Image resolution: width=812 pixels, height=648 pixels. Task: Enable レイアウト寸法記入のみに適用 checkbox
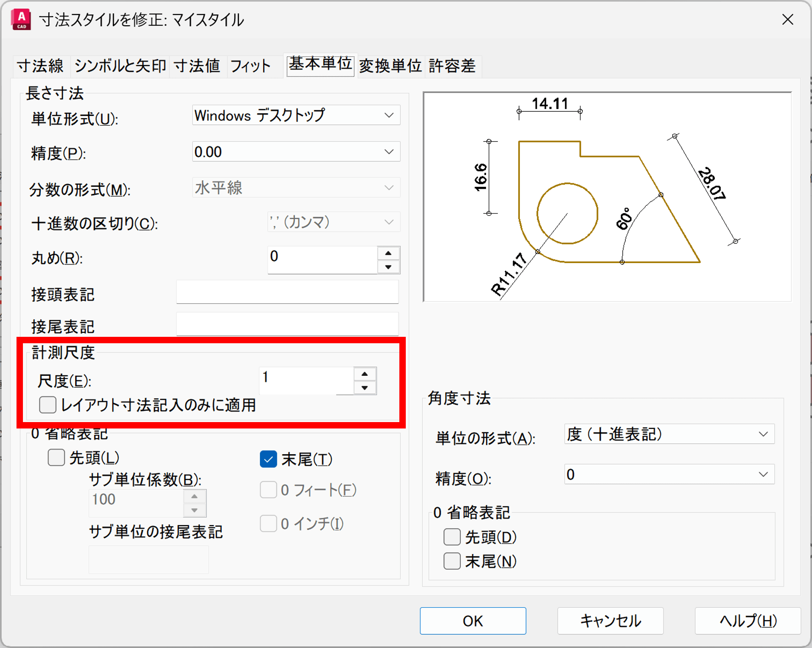[x=48, y=405]
